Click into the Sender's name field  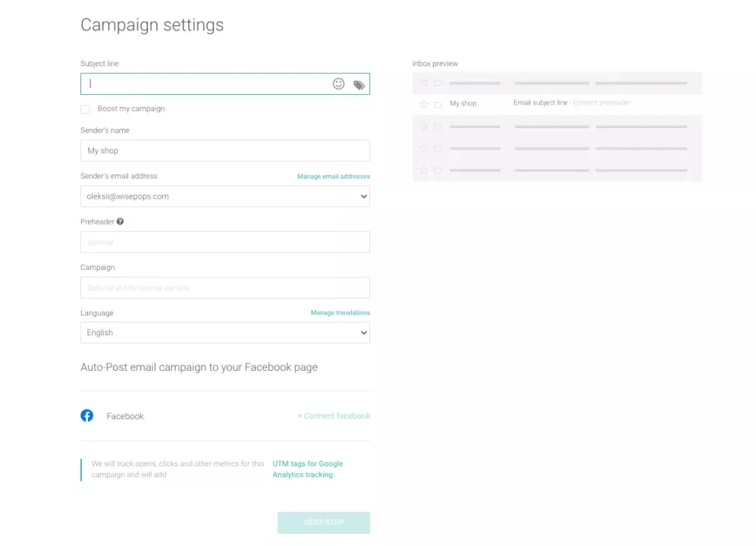pyautogui.click(x=225, y=151)
